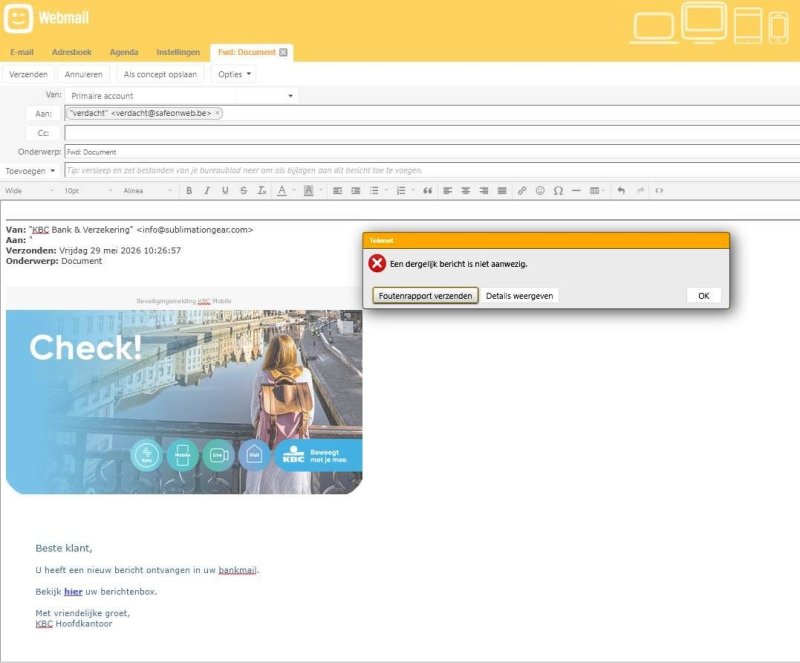The image size is (800, 663).
Task: Redo the last edit
Action: click(640, 191)
